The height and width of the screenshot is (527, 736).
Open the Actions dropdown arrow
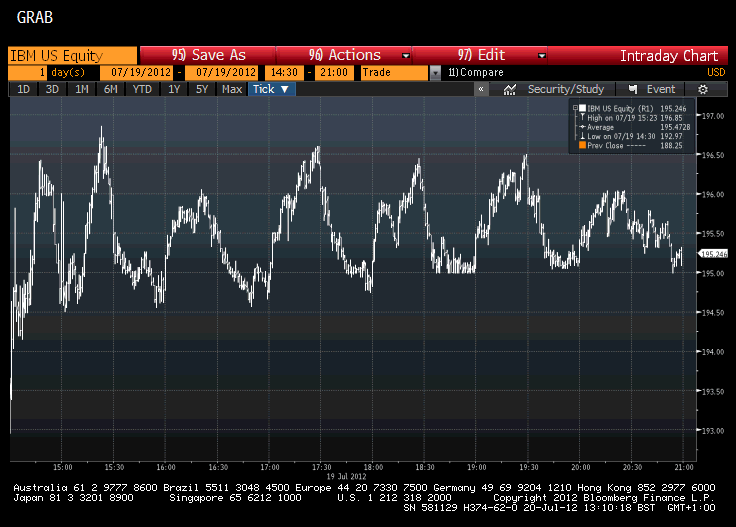406,56
